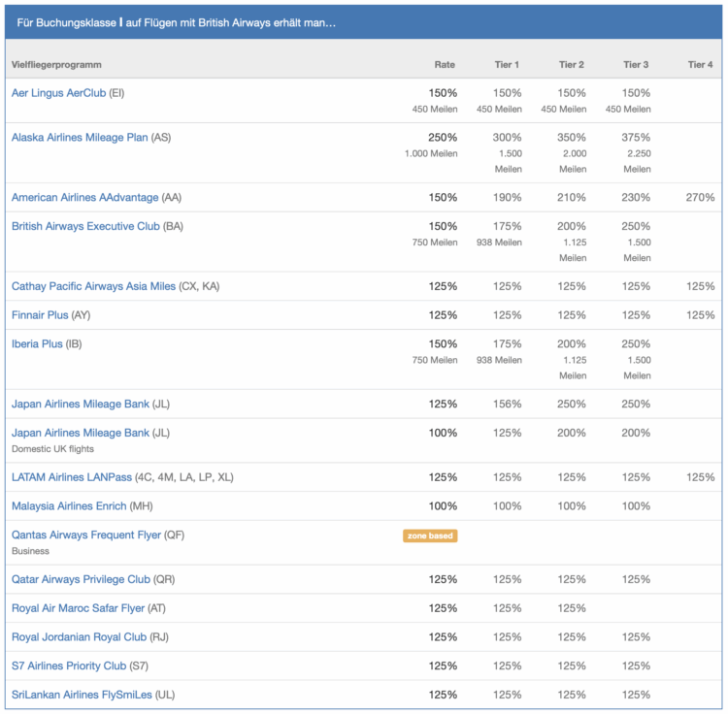
Task: Open Royal Jordanian Royal Club link
Action: click(79, 637)
